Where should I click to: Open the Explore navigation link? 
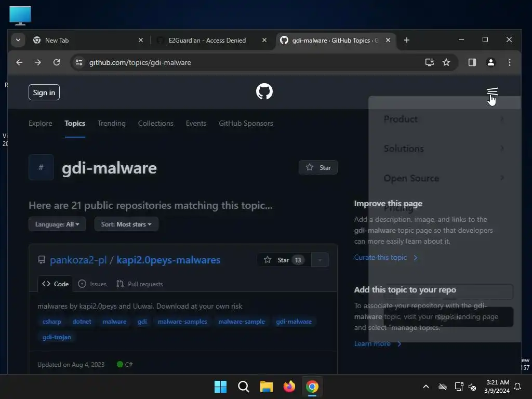click(x=41, y=123)
